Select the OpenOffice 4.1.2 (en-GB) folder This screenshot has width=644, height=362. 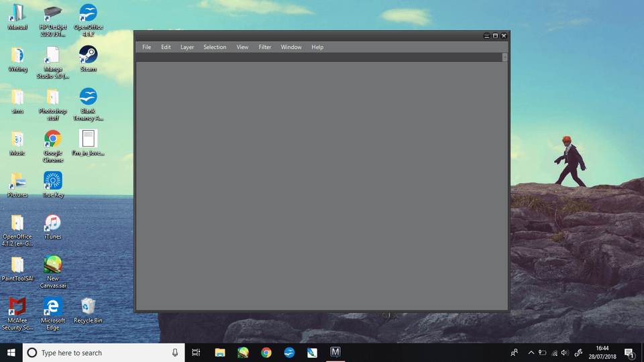click(x=17, y=230)
